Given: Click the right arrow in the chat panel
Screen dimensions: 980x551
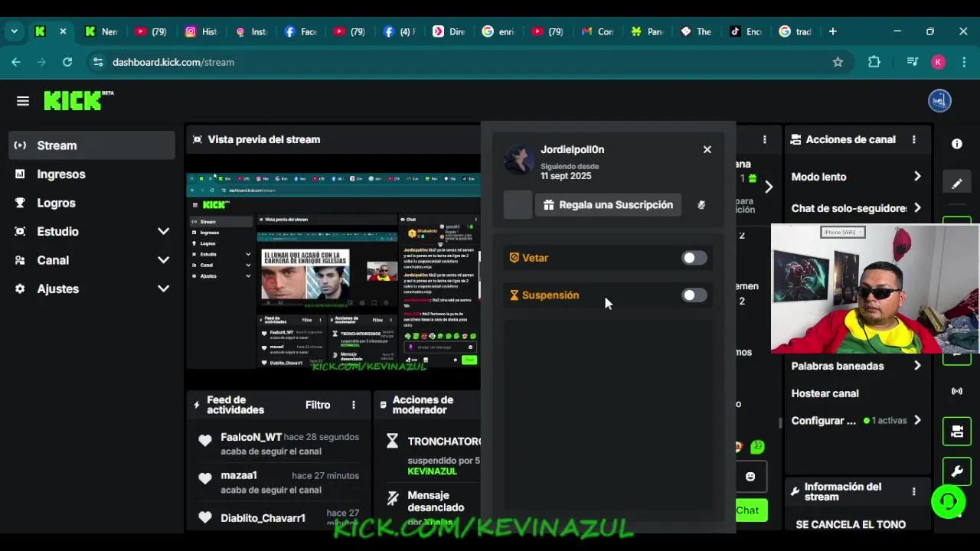Looking at the screenshot, I should tap(768, 187).
